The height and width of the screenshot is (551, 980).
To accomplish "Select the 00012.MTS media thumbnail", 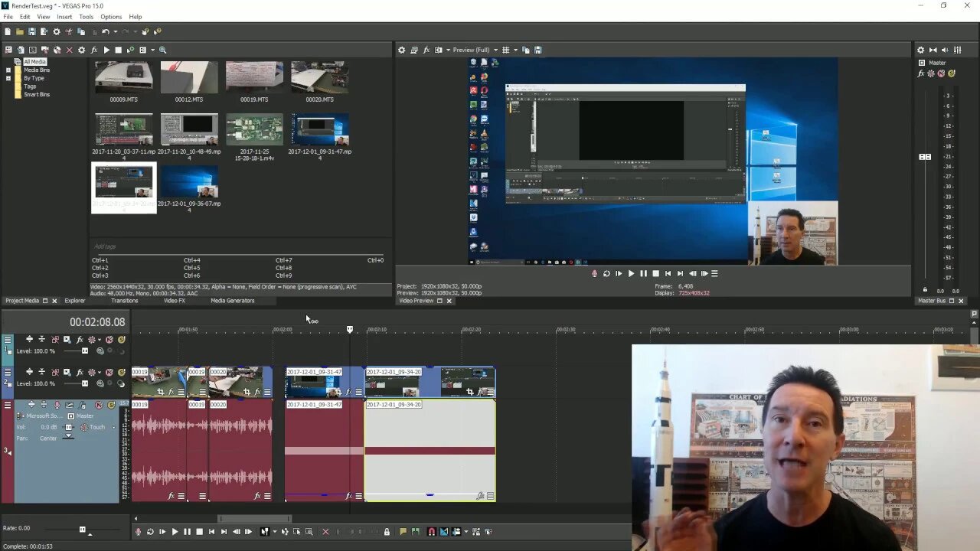I will (x=189, y=78).
